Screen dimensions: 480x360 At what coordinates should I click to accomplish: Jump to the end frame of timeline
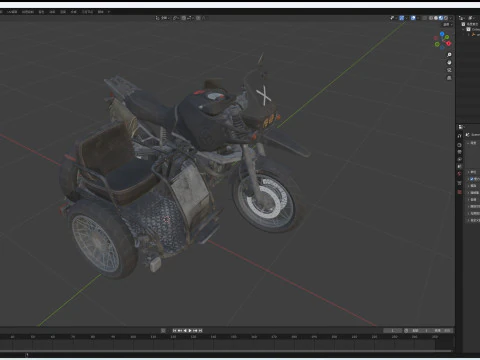point(200,331)
